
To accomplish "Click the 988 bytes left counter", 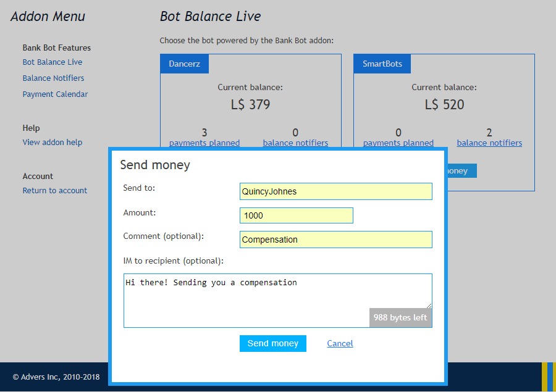I will point(400,317).
